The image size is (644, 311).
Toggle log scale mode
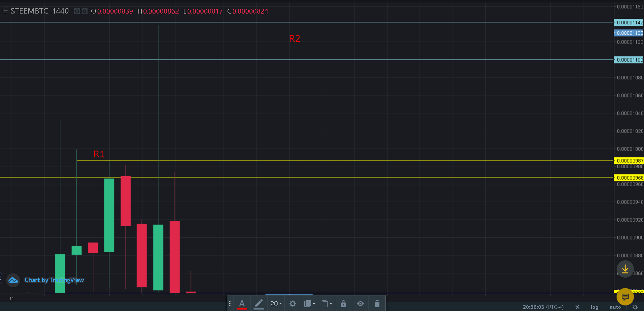point(595,307)
